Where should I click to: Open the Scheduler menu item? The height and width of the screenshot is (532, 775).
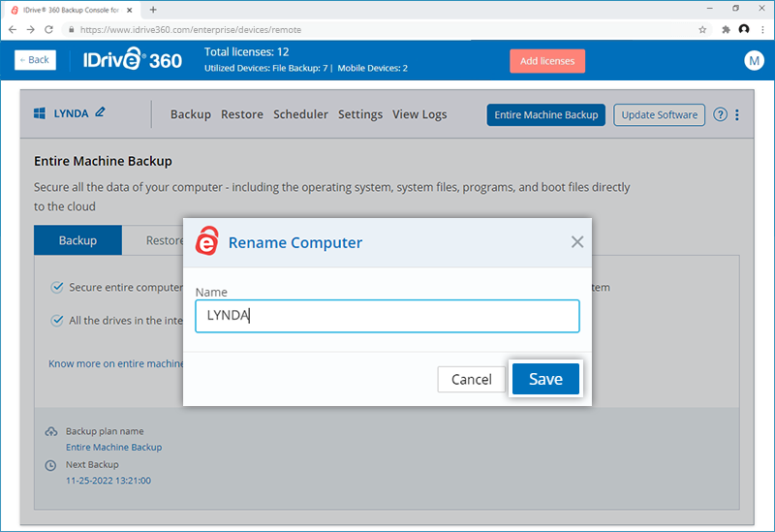(300, 114)
